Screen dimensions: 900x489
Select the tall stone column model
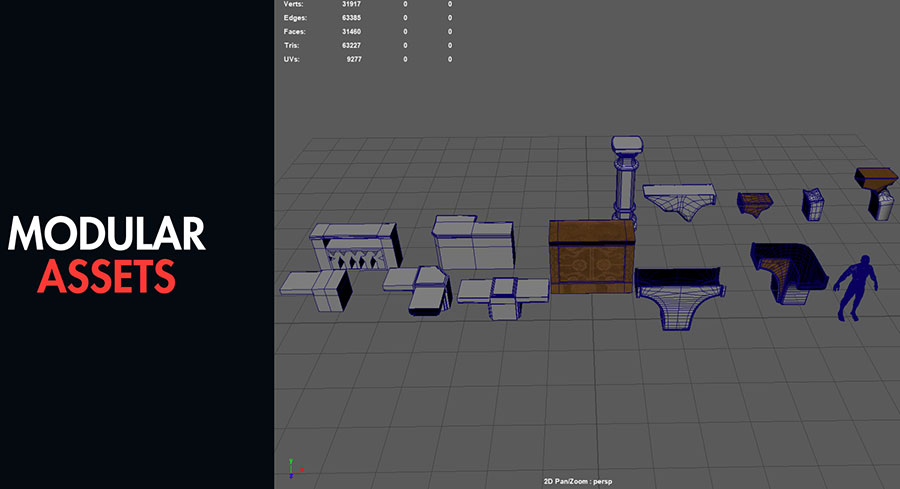point(626,178)
